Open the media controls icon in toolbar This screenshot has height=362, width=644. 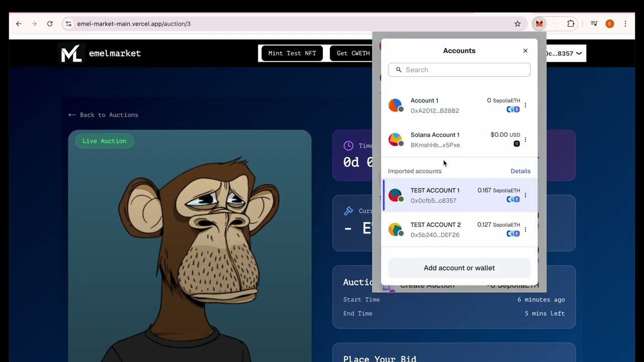tap(594, 24)
